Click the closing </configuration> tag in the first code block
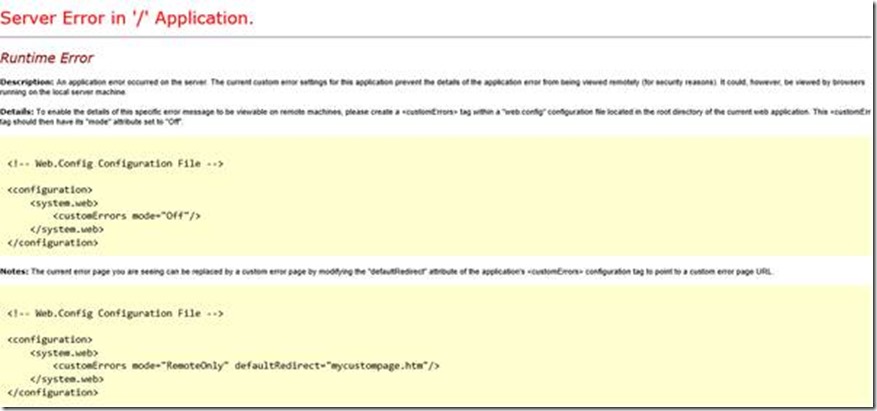Viewport: 877px width, 411px height. click(x=53, y=242)
